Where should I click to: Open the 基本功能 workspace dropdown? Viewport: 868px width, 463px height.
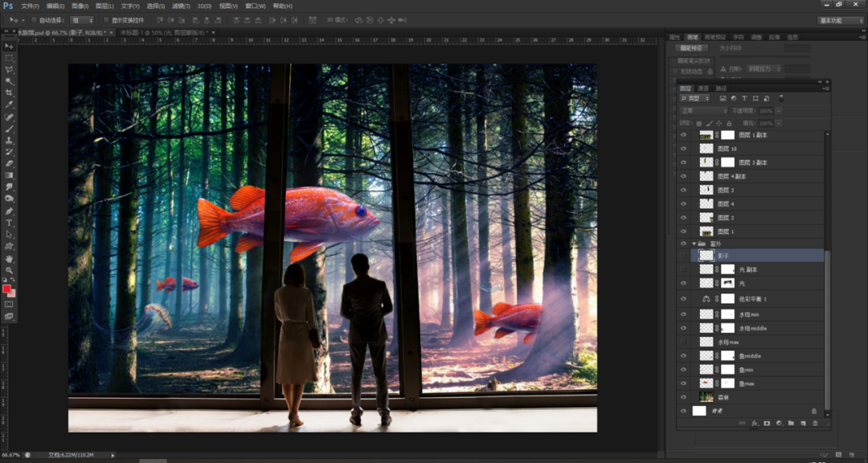coord(841,20)
